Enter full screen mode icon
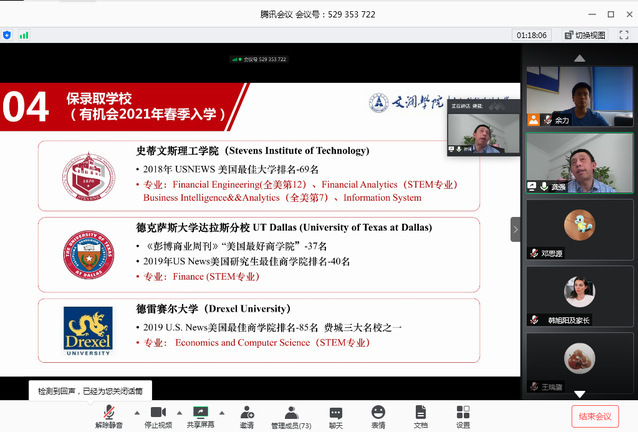The height and width of the screenshot is (432, 638). [624, 35]
